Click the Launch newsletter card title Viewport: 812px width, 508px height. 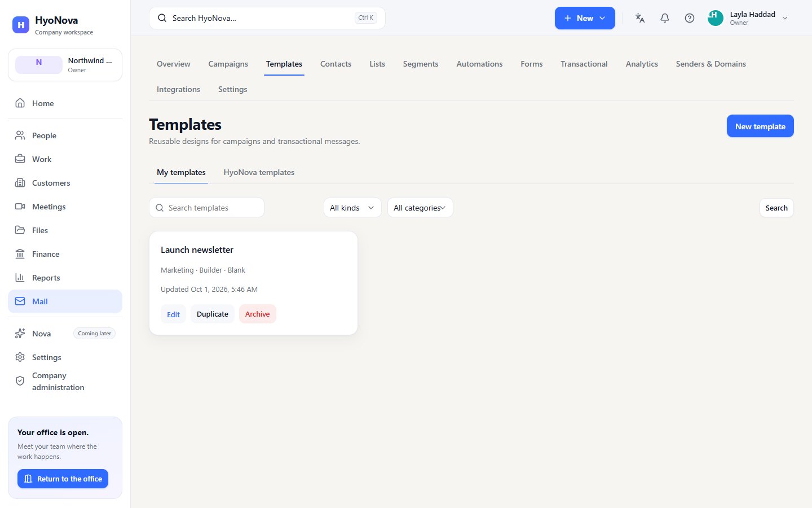tap(197, 249)
